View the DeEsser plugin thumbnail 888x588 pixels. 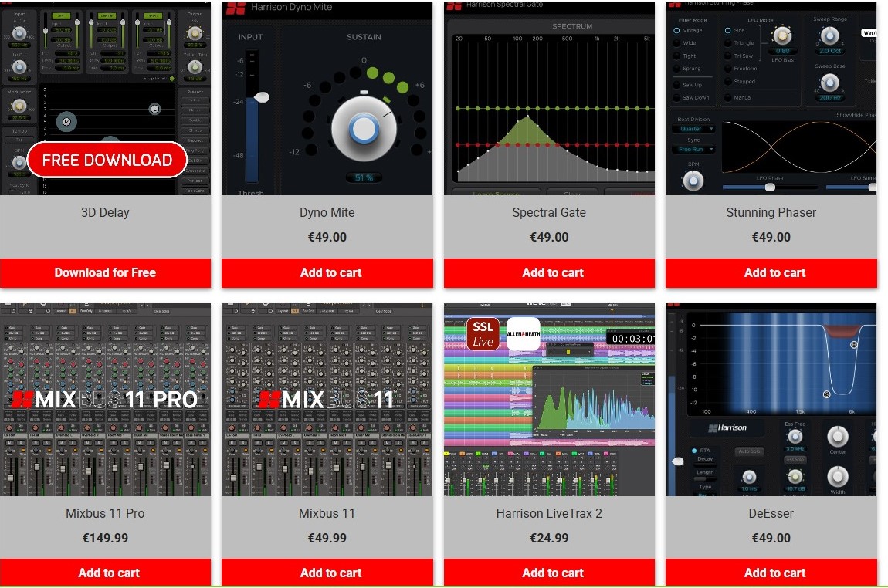tap(771, 400)
